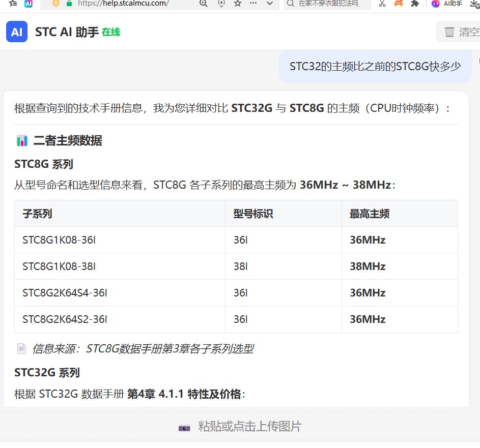480x448 pixels.
Task: Click the bar chart emoji beside 二者主频数据
Action: pos(22,141)
